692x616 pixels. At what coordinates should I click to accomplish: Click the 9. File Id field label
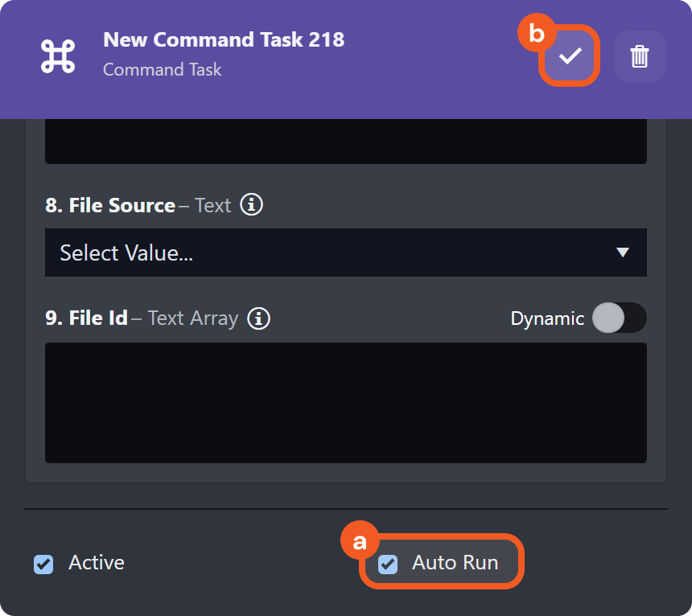[x=86, y=318]
